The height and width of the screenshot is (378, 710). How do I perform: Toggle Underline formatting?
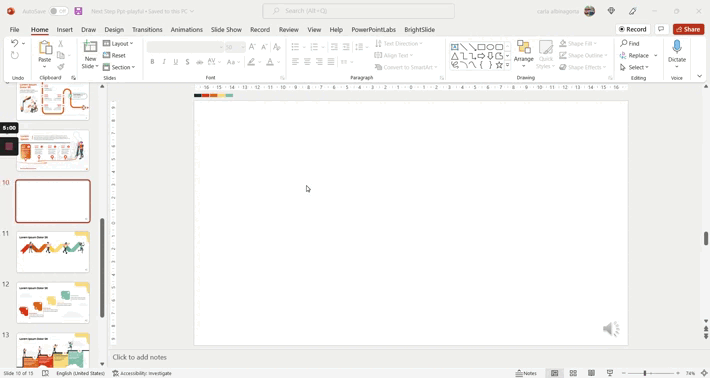176,62
